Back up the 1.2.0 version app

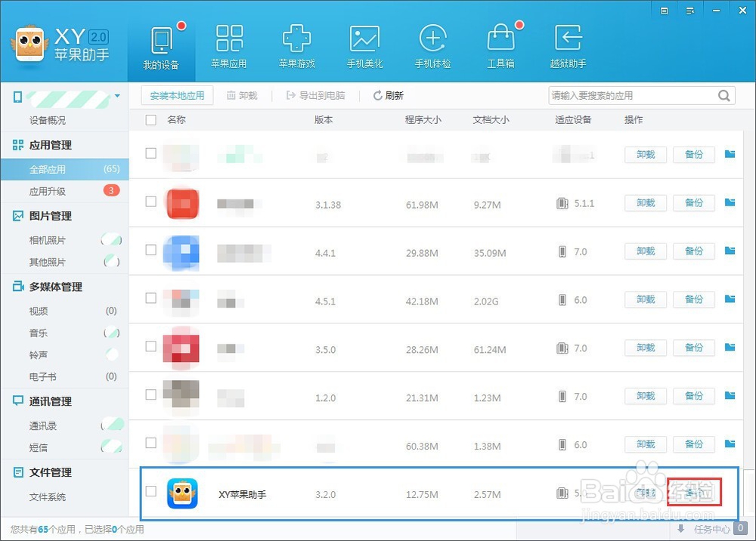click(x=694, y=395)
